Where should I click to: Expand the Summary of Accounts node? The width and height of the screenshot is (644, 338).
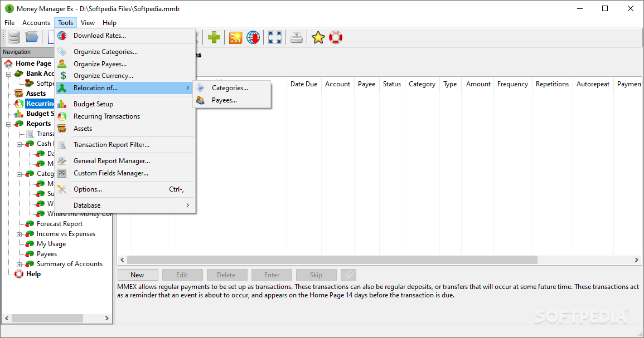[19, 264]
